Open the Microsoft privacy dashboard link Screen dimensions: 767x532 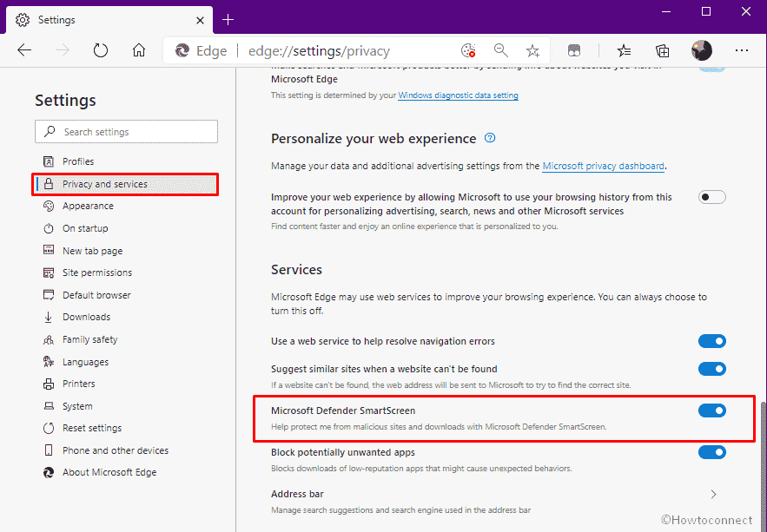pyautogui.click(x=604, y=166)
